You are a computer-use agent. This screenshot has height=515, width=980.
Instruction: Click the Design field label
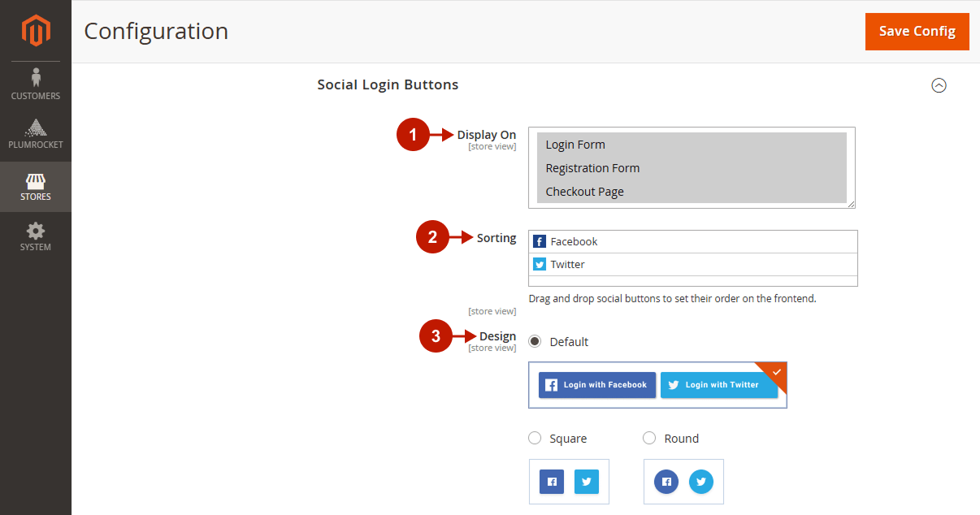497,336
